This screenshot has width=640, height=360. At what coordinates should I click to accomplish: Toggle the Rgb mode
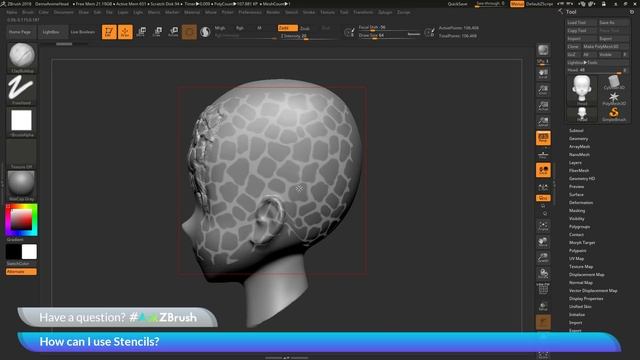click(240, 28)
